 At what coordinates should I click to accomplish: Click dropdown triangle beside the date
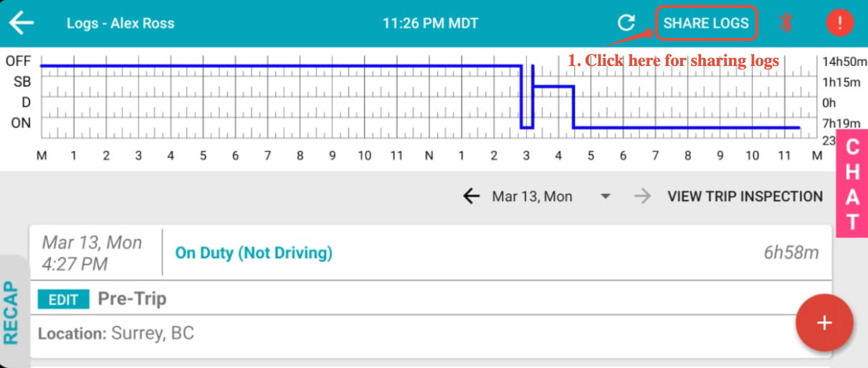click(x=605, y=197)
